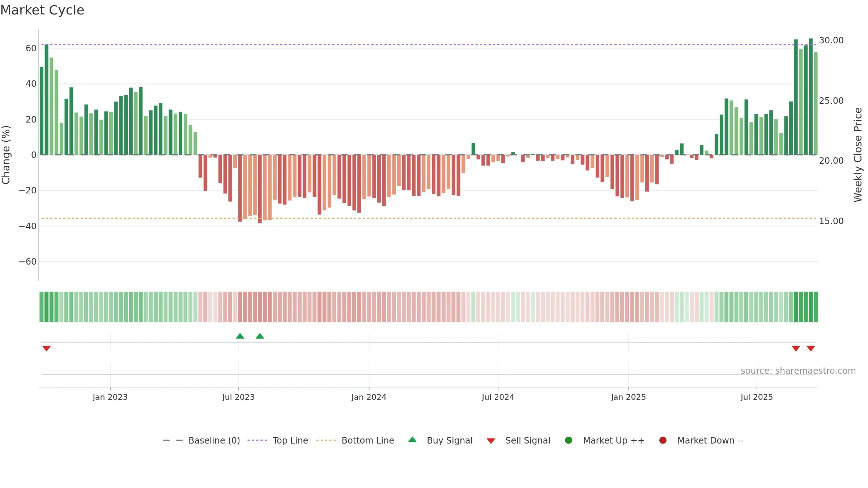Click the Jan 2025 axis label

coord(628,397)
